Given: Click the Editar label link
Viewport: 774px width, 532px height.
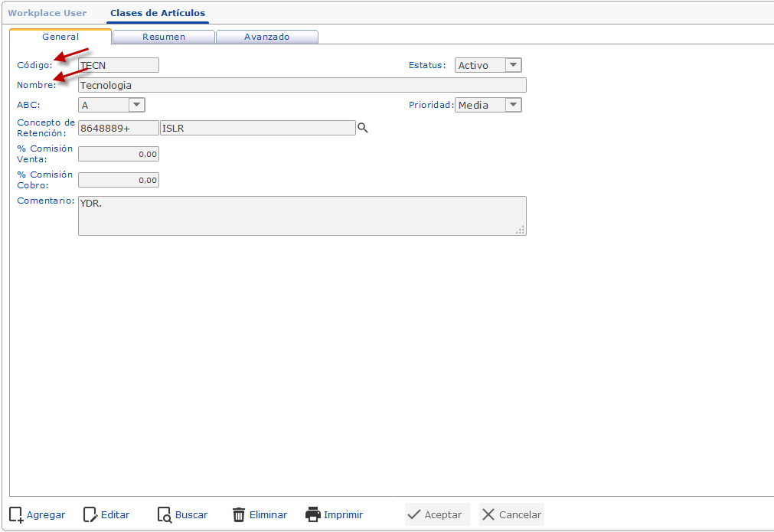Looking at the screenshot, I should coord(115,514).
